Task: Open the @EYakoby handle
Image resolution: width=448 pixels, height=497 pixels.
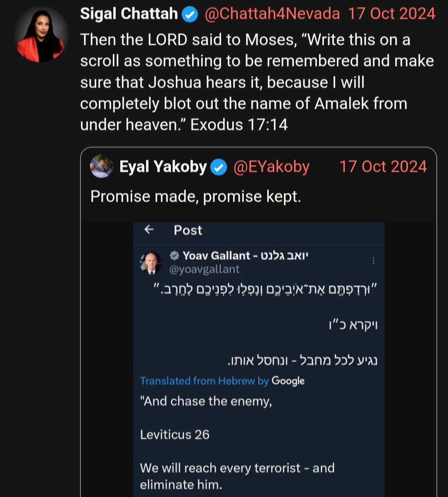Action: [x=272, y=167]
